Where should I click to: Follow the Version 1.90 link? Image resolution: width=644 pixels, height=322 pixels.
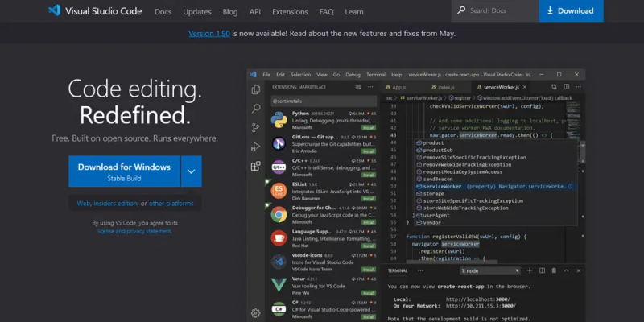[209, 34]
